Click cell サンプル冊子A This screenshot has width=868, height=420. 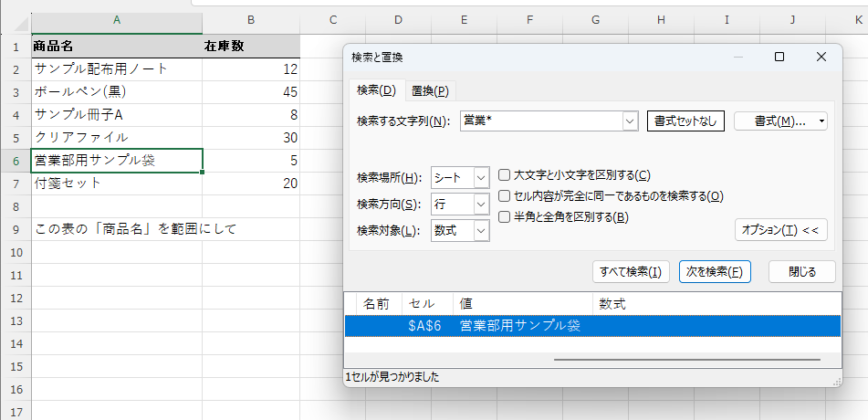[x=117, y=115]
